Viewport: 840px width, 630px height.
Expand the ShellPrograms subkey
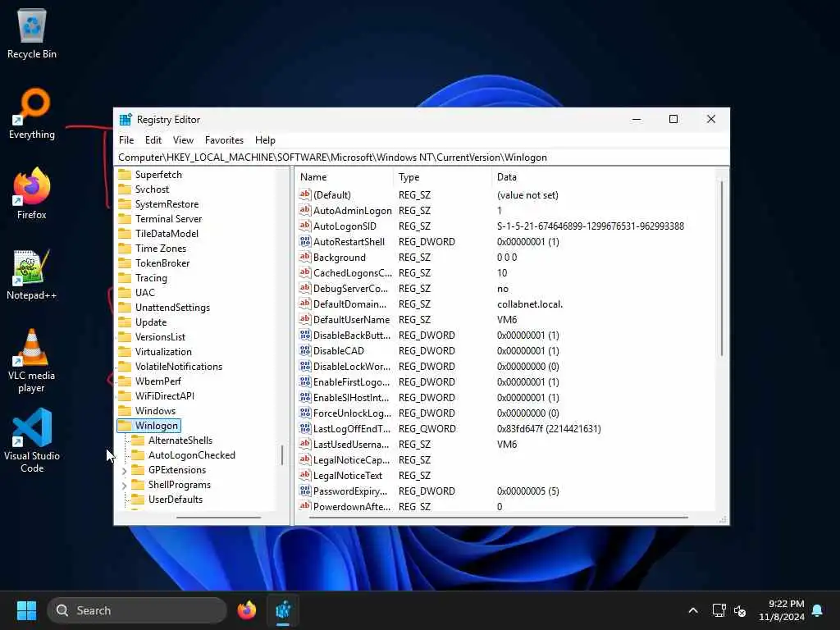(125, 486)
